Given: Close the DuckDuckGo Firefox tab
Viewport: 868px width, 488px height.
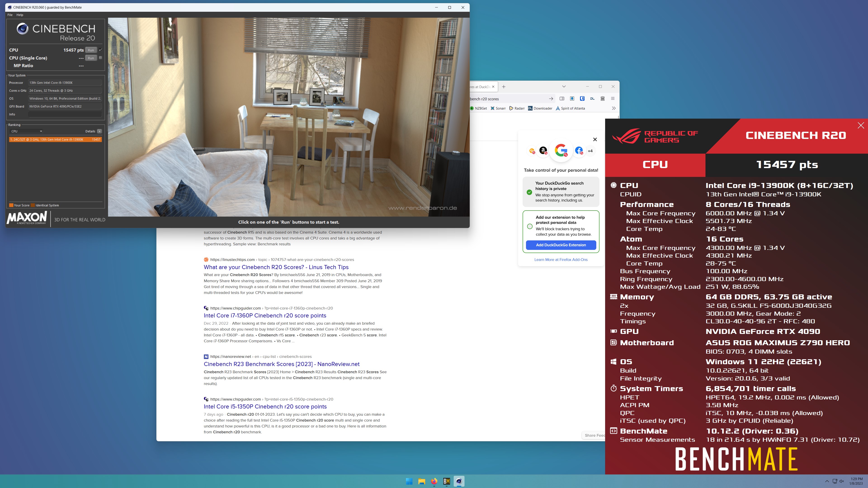Looking at the screenshot, I should pyautogui.click(x=493, y=87).
